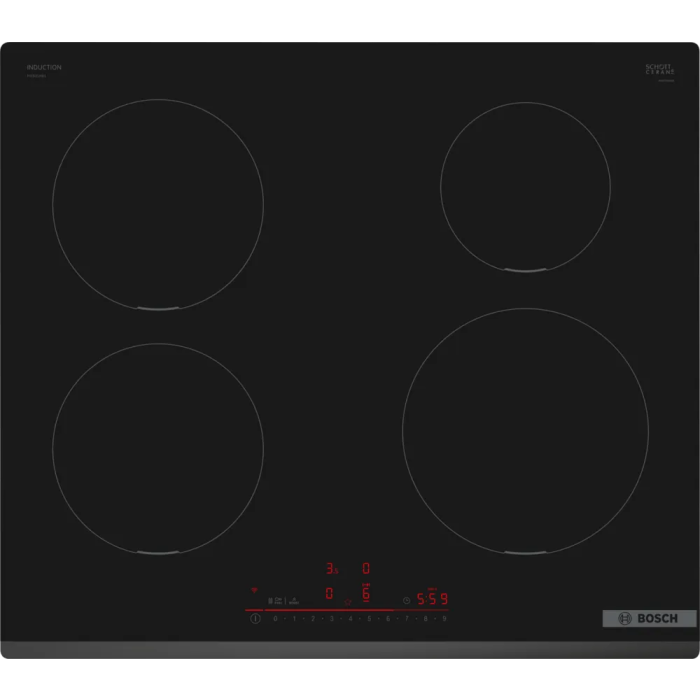Select the rear-left zone display showing 3.5
This screenshot has height=700, width=700.
[332, 568]
